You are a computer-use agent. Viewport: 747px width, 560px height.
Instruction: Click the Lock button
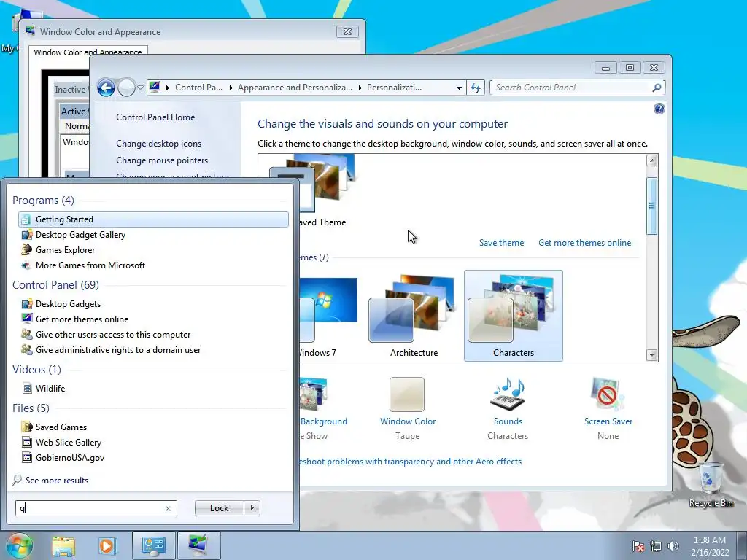coord(219,508)
